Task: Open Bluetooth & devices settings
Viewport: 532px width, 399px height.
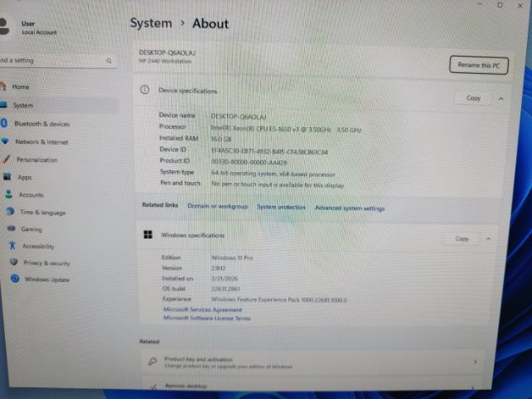Action: click(x=42, y=124)
